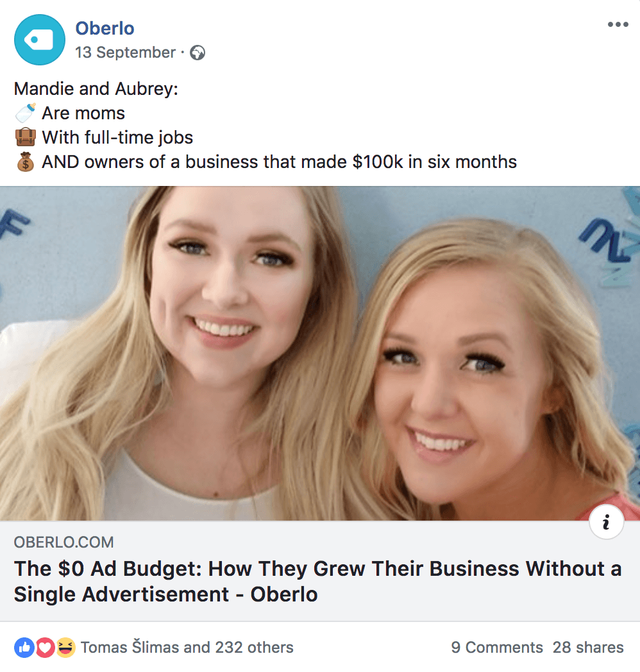
Task: Click the briefcase emoji
Action: coord(25,138)
